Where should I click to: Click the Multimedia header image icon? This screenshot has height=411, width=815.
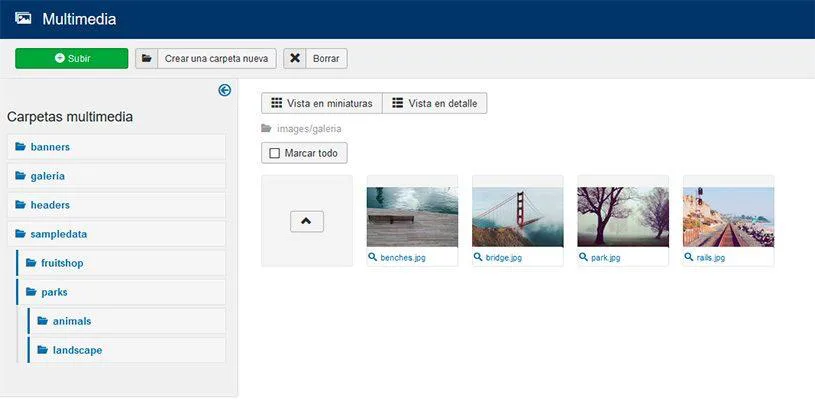point(23,18)
